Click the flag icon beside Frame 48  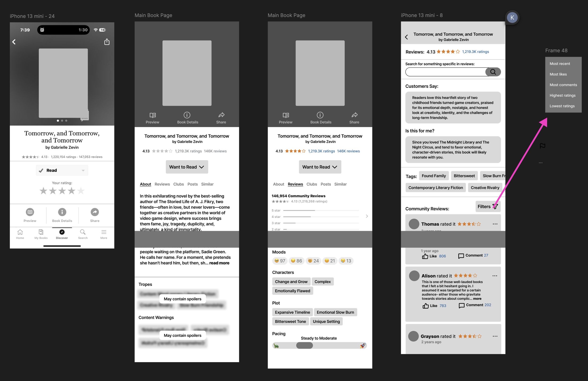(x=542, y=146)
